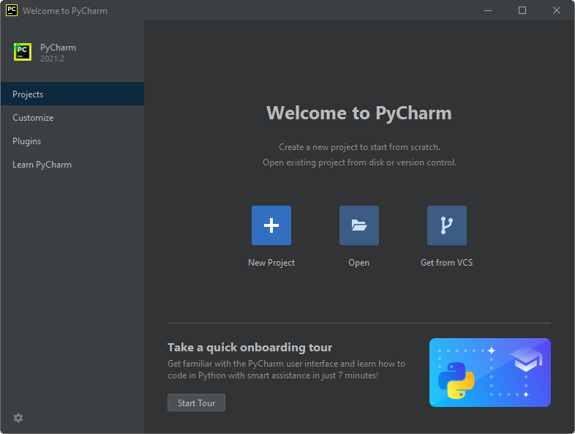Image resolution: width=575 pixels, height=434 pixels.
Task: Click the onboarding tour heading
Action: [x=250, y=347]
